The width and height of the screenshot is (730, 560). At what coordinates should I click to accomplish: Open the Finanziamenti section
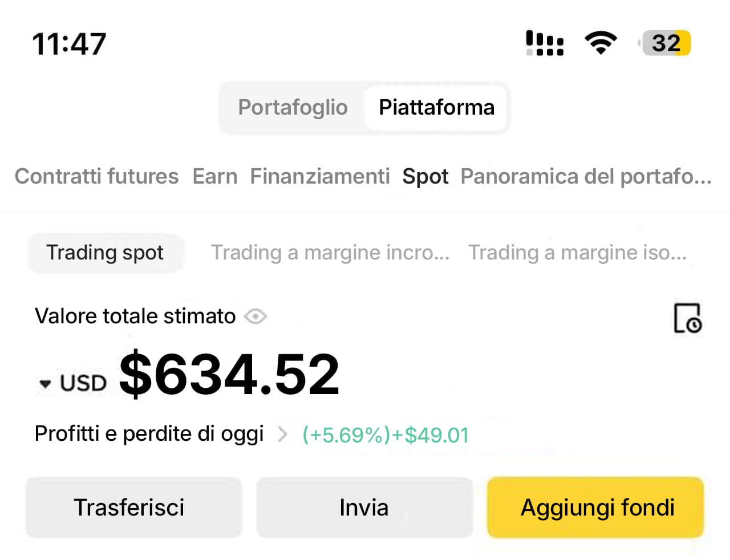tap(320, 176)
